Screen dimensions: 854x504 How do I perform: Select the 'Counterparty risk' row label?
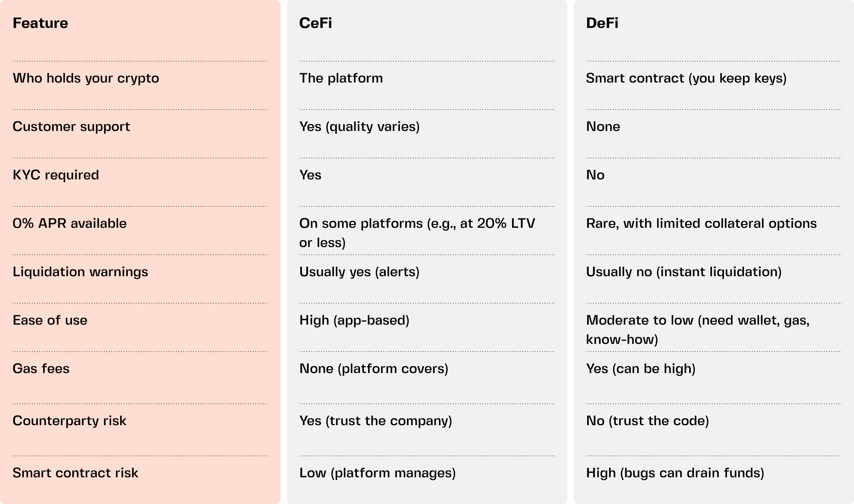(x=69, y=421)
